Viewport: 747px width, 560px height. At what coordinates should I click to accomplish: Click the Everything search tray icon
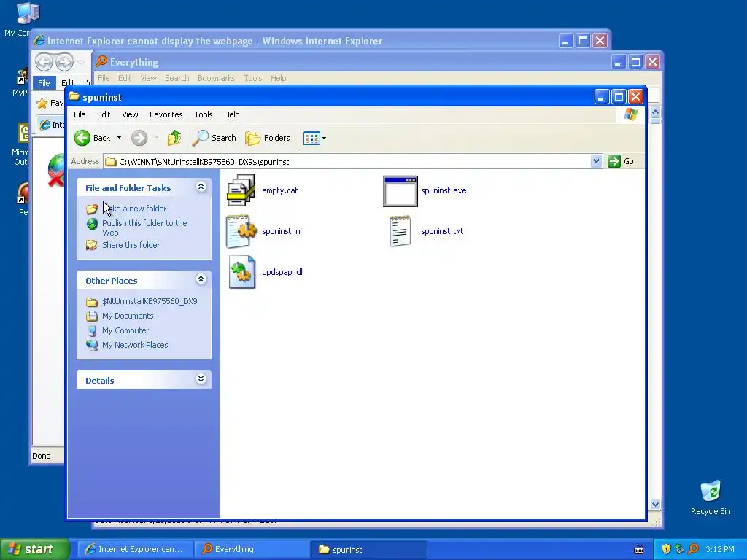(x=694, y=550)
